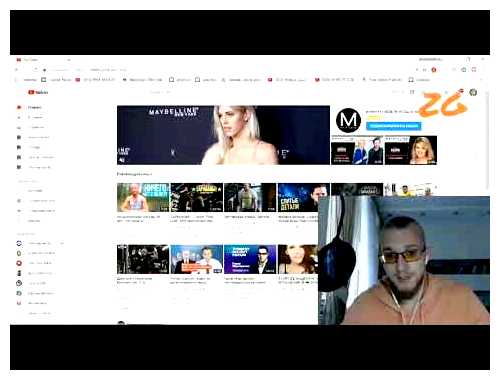
Task: Click the blue button under the Maybelline ad title
Action: pos(394,126)
